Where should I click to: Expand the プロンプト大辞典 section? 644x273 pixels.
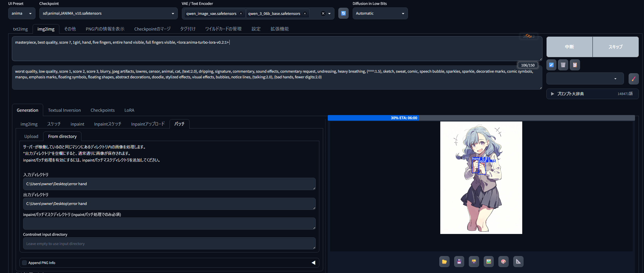coord(592,94)
